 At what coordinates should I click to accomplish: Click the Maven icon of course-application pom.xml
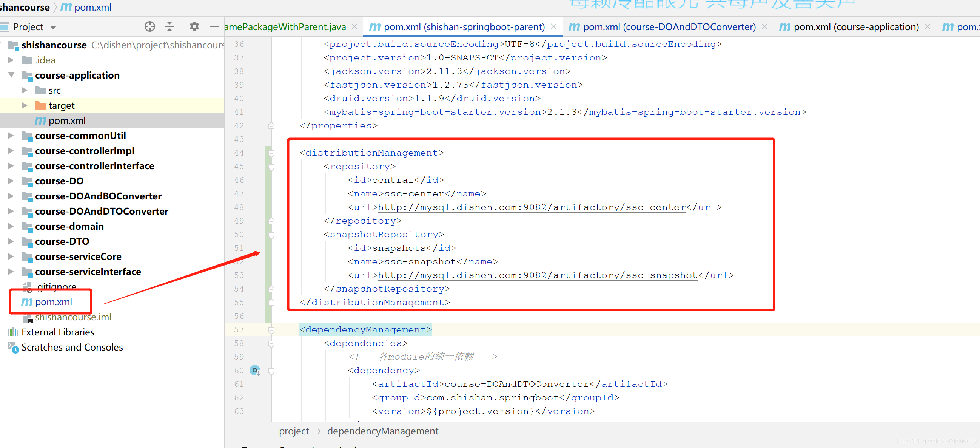[40, 120]
